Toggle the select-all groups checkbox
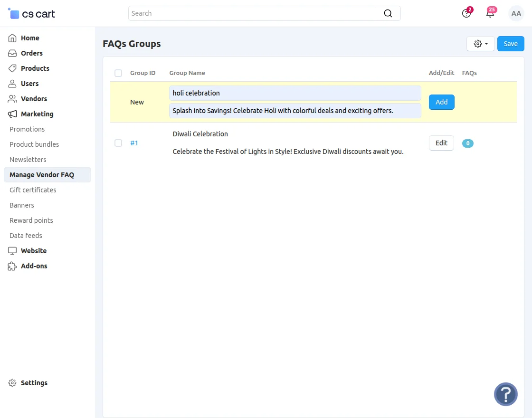 point(118,73)
